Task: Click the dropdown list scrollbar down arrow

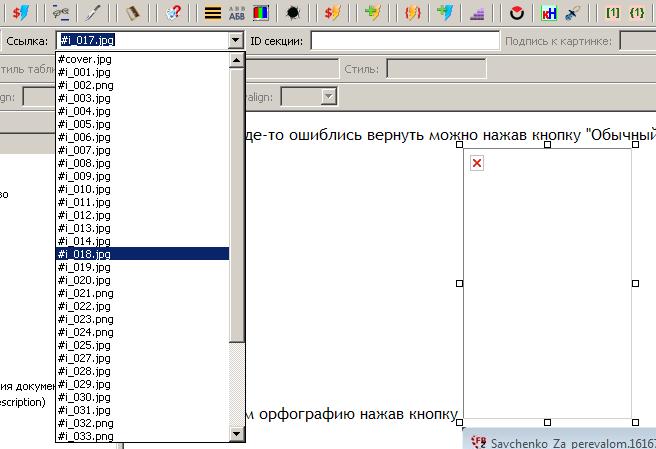Action: click(x=237, y=434)
